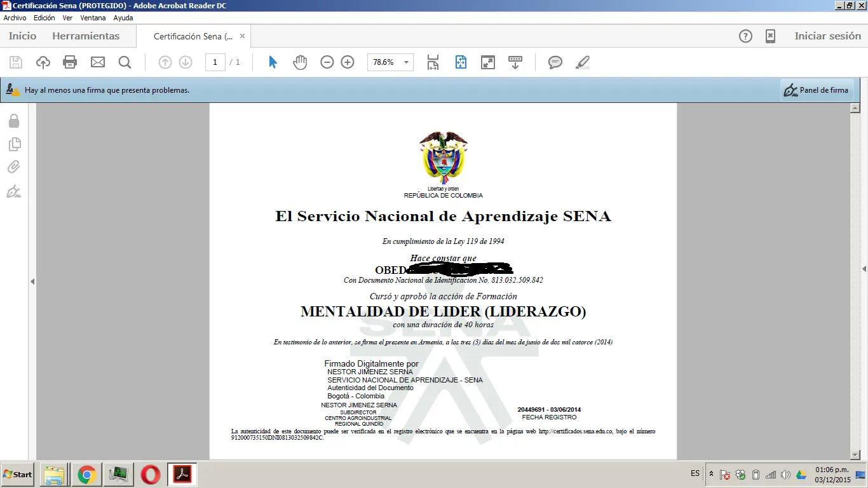Click the mobile link icon beside Help
This screenshot has height=488, width=868.
pyautogui.click(x=770, y=36)
